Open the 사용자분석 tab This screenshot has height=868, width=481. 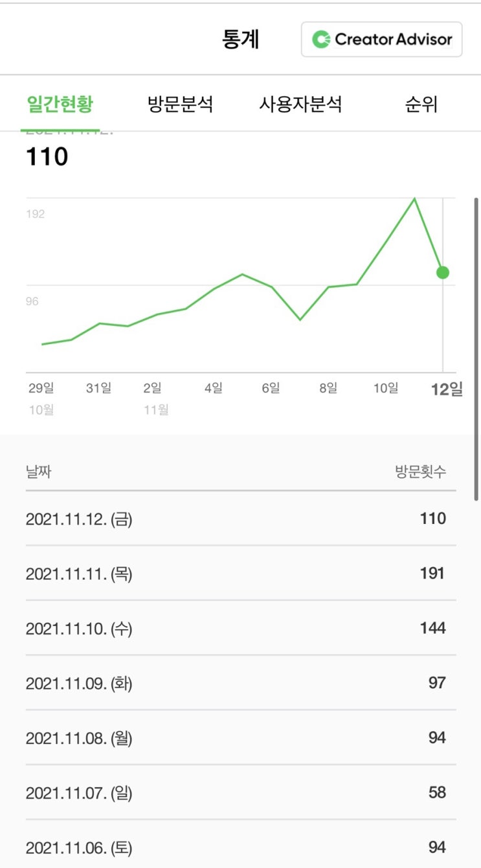coord(300,104)
